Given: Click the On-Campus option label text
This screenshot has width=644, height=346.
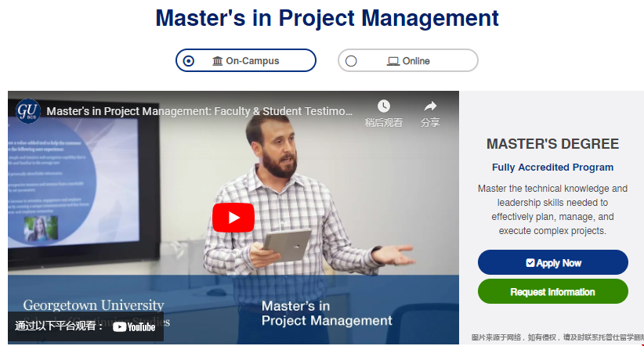Looking at the screenshot, I should pos(252,61).
